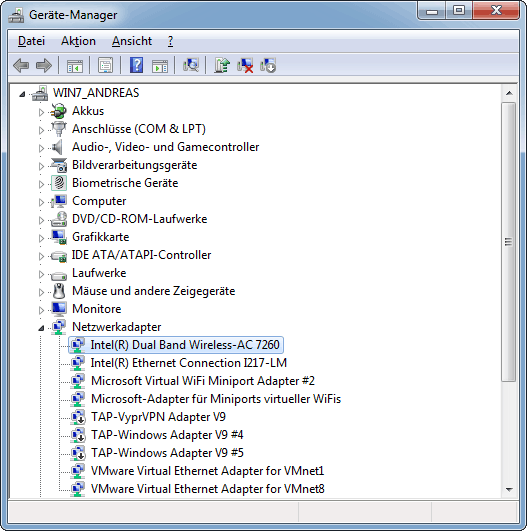
Task: Select the DVD/CD-ROM drive icon
Action: pyautogui.click(x=59, y=219)
